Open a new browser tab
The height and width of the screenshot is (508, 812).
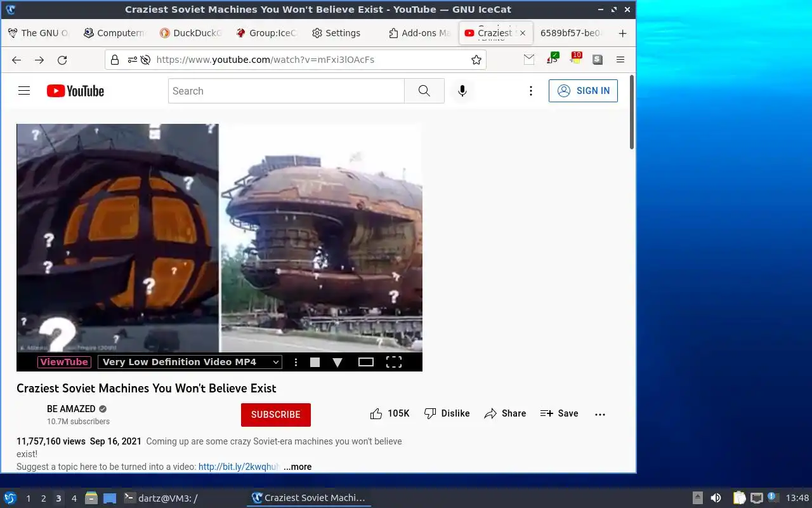622,33
